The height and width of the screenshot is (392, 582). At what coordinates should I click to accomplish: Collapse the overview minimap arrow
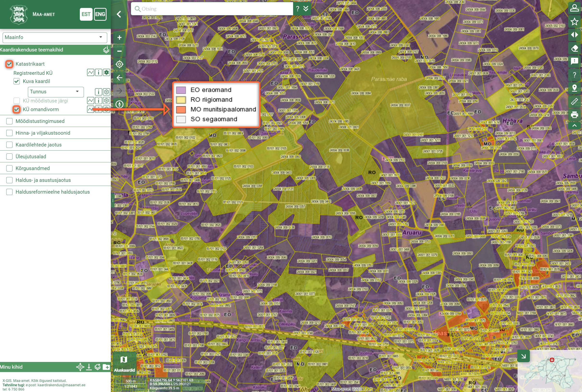(x=523, y=356)
